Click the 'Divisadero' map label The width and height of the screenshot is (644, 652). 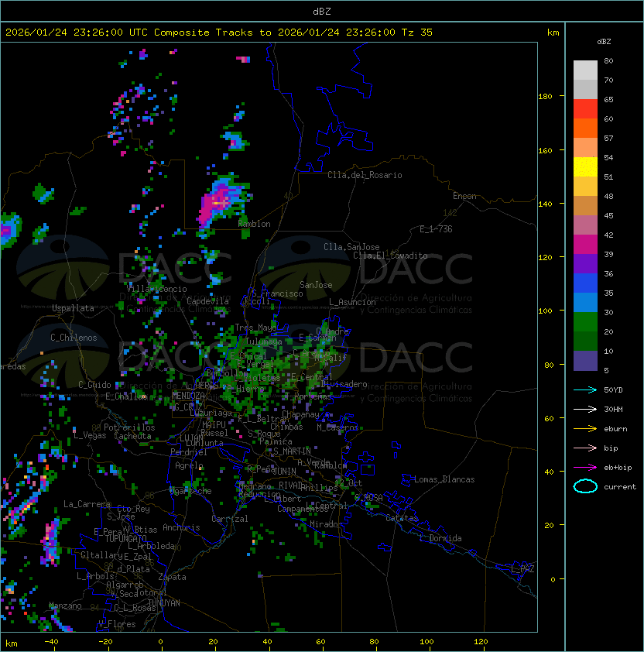tap(344, 384)
